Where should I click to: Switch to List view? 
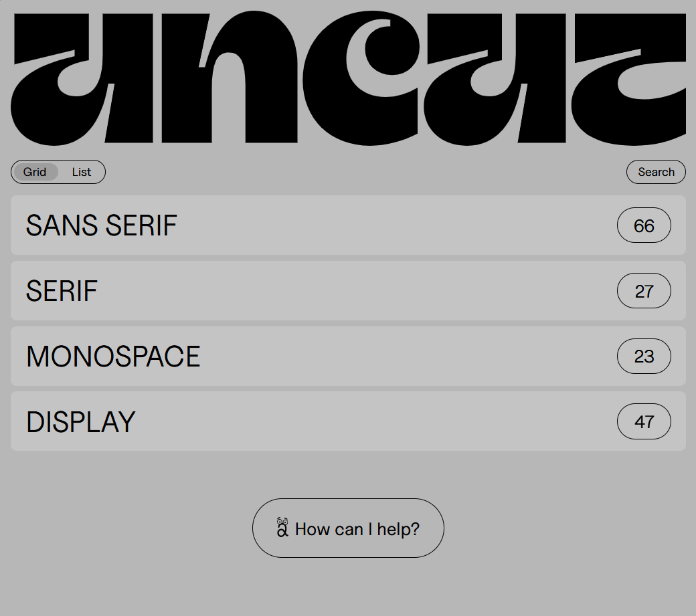(81, 172)
